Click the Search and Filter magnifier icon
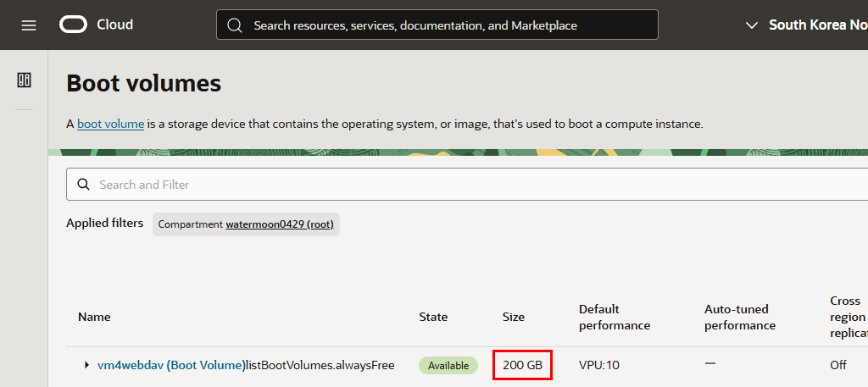 (x=83, y=185)
